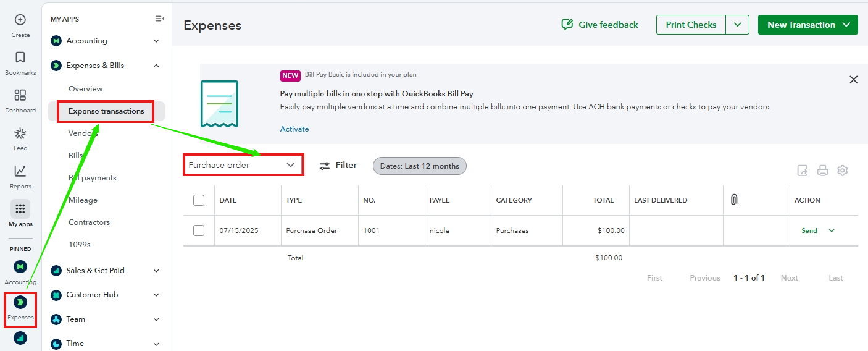Click the Next pagination link
The image size is (868, 351).
coord(790,278)
